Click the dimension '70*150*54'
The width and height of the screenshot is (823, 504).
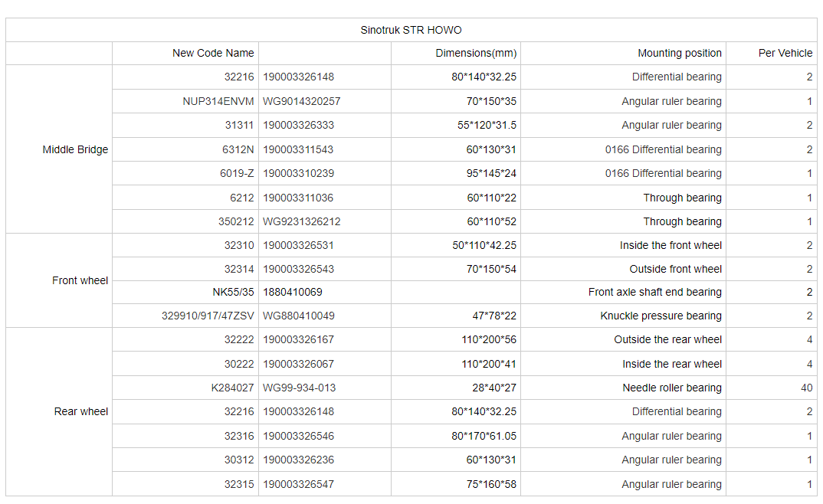coord(491,269)
